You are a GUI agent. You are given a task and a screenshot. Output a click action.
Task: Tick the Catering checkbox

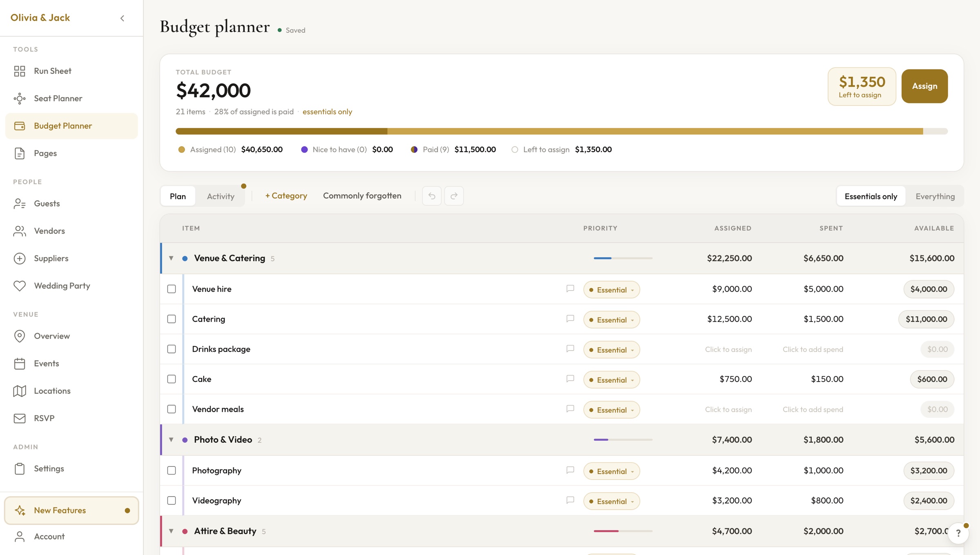click(x=171, y=319)
